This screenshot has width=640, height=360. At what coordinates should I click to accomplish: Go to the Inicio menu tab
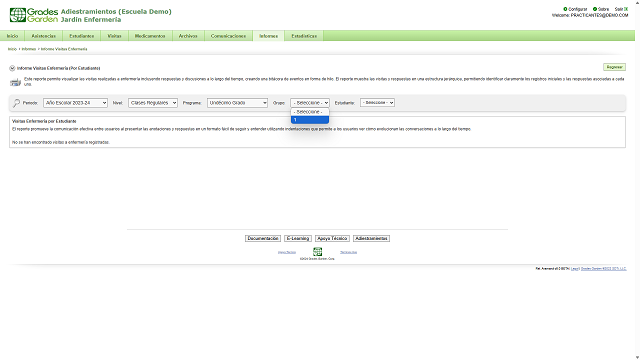click(x=12, y=36)
